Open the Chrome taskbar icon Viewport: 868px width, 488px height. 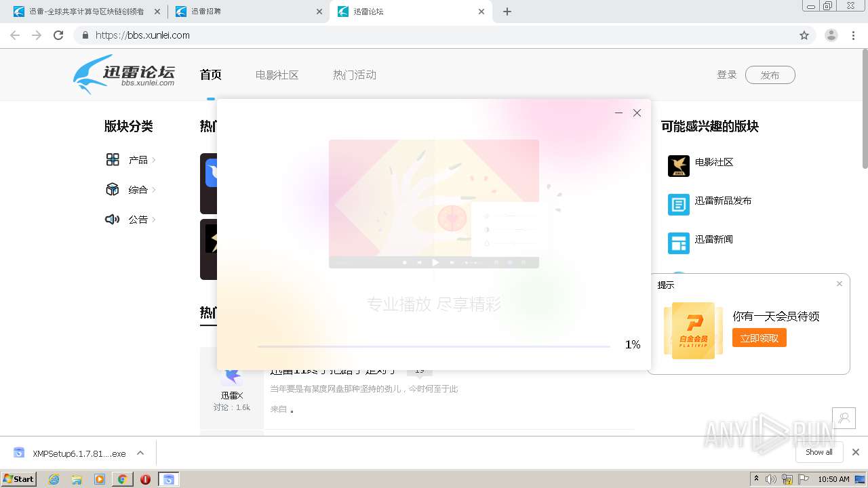[122, 479]
